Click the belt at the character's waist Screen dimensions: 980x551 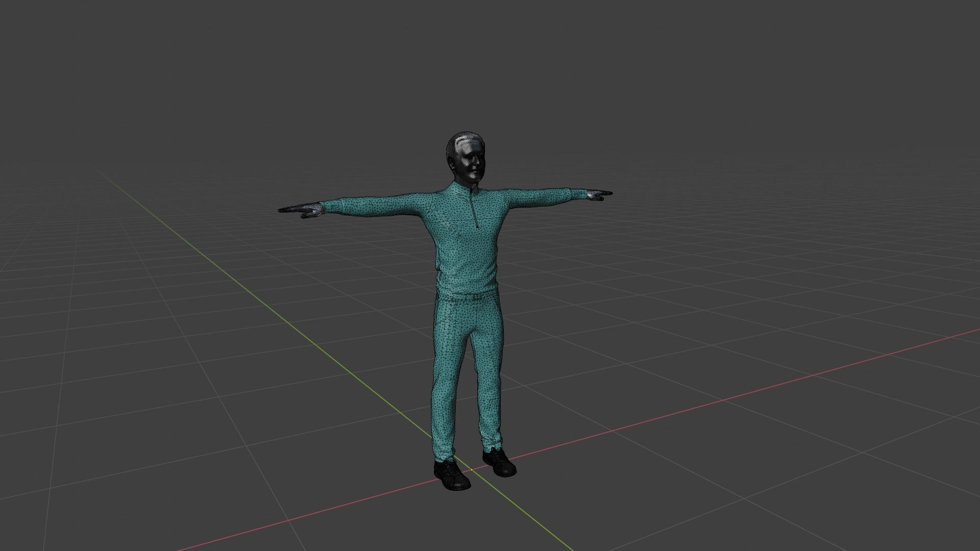coord(468,296)
